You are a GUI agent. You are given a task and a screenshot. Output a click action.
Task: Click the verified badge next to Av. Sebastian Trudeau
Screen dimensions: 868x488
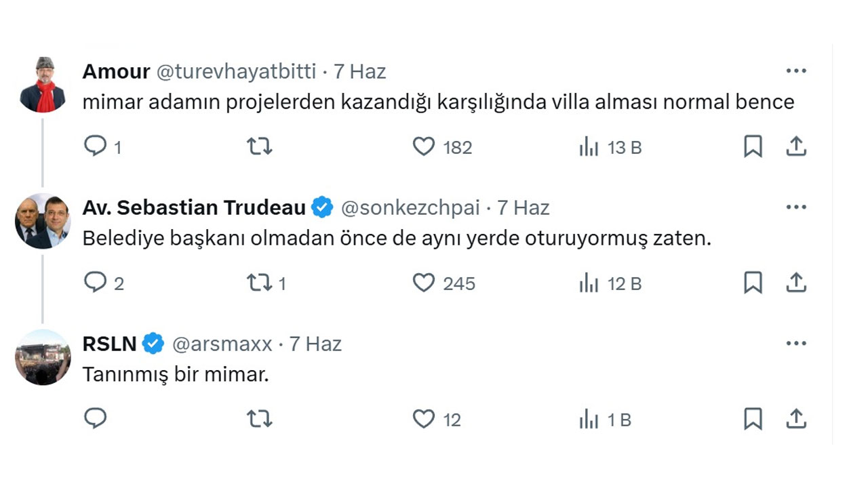coord(322,207)
